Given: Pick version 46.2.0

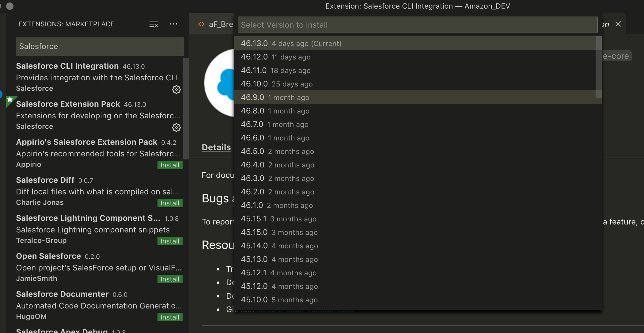Looking at the screenshot, I should [x=418, y=192].
